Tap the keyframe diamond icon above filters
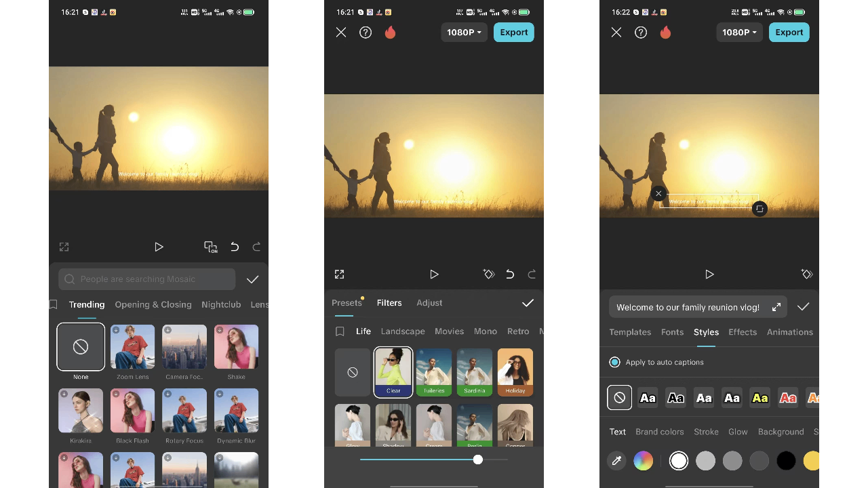 [489, 274]
